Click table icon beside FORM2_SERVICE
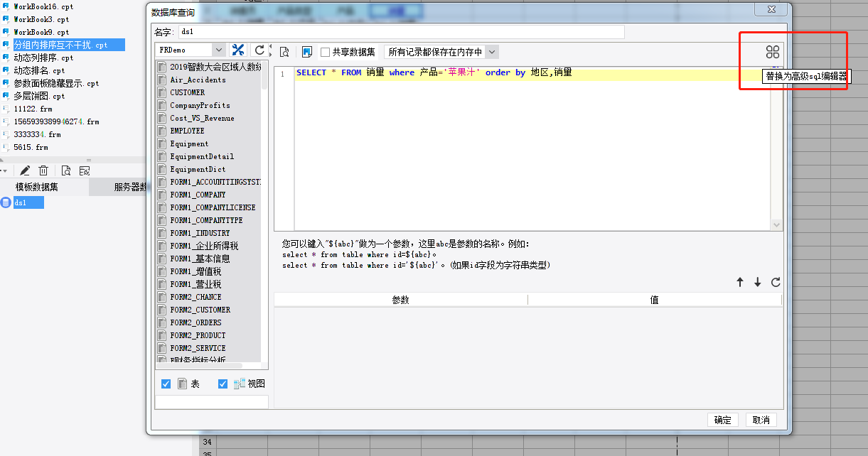Screen dimensions: 868x456 click(x=162, y=348)
